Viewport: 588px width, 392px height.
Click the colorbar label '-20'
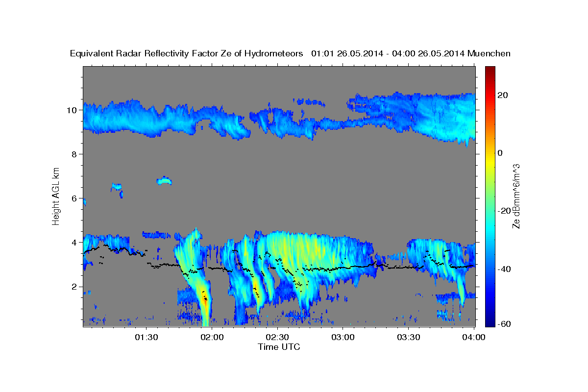pyautogui.click(x=505, y=211)
